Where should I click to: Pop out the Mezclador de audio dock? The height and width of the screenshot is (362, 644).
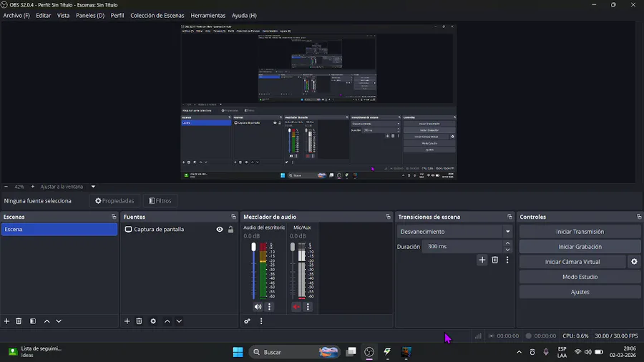388,217
